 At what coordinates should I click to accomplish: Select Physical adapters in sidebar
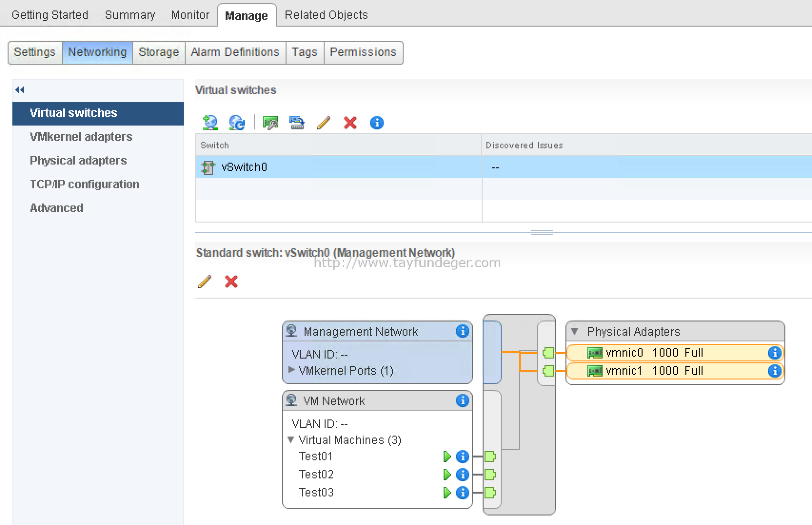[x=98, y=161]
